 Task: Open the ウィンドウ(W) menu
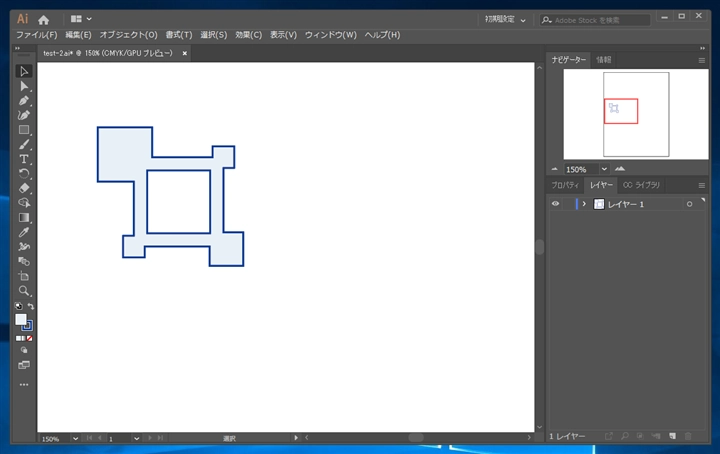(x=331, y=35)
